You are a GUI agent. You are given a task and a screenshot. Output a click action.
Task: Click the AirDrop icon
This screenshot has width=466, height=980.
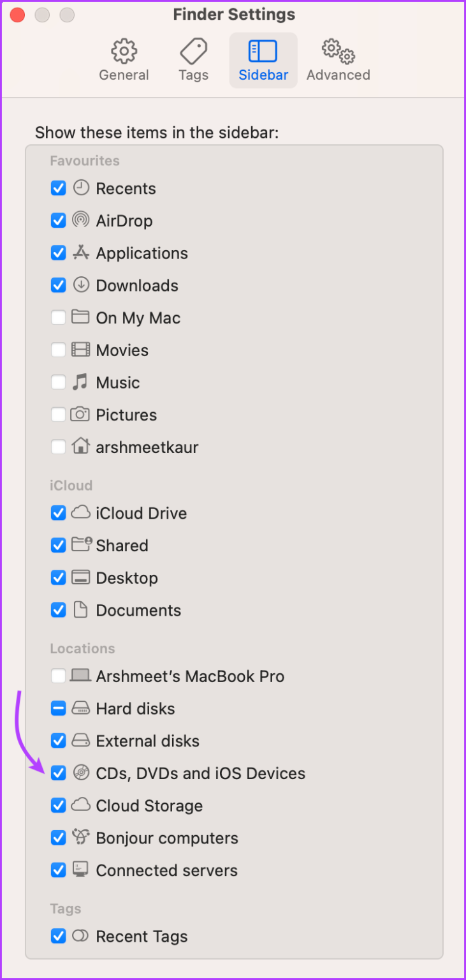coord(81,220)
